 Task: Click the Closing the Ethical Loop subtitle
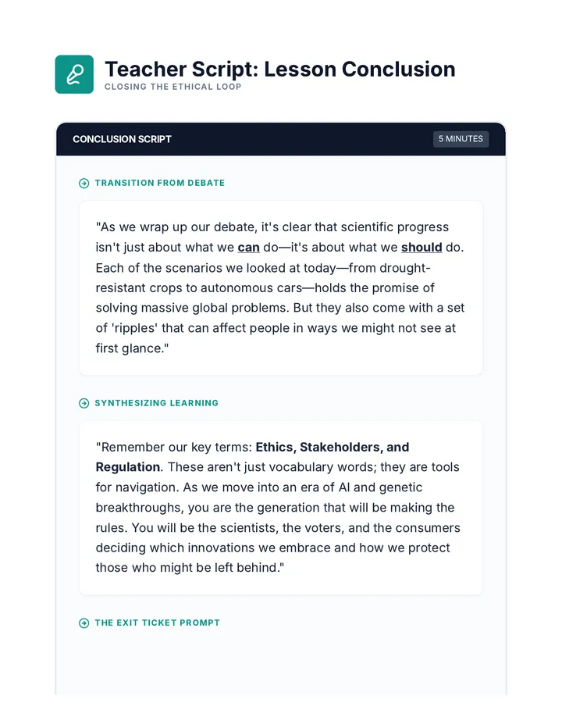[x=173, y=87]
